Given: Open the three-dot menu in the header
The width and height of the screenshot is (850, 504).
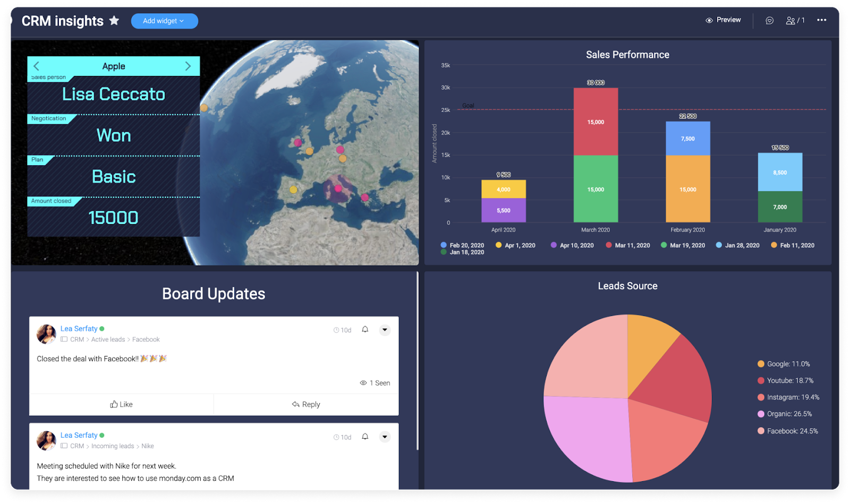Looking at the screenshot, I should point(821,20).
